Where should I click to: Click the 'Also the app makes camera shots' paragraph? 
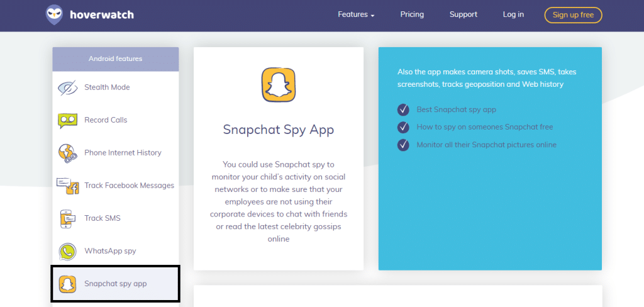point(487,78)
